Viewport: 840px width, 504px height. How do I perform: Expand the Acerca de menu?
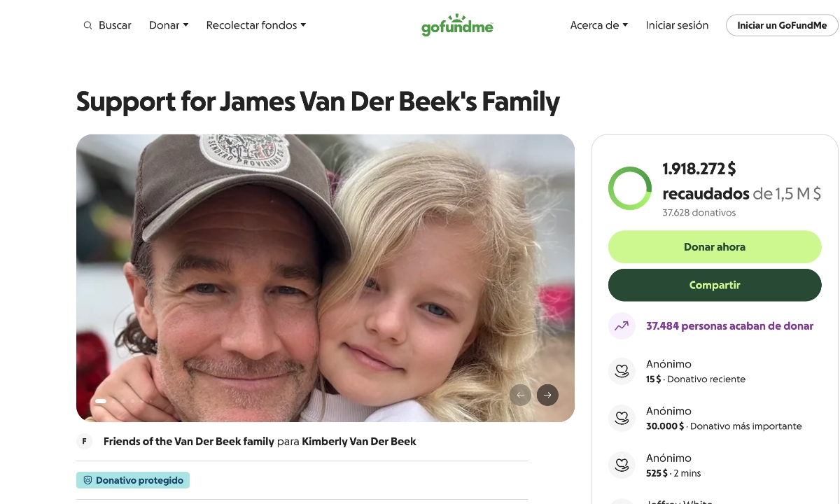[x=598, y=25]
